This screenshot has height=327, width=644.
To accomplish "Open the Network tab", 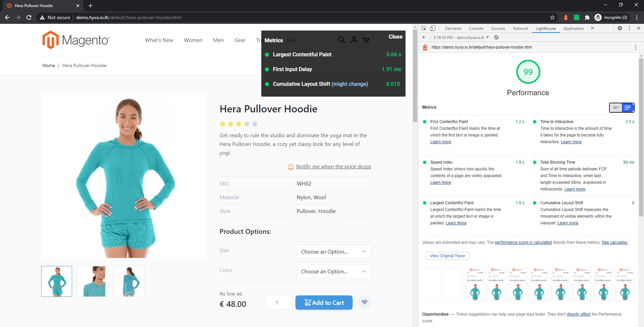I will point(520,29).
